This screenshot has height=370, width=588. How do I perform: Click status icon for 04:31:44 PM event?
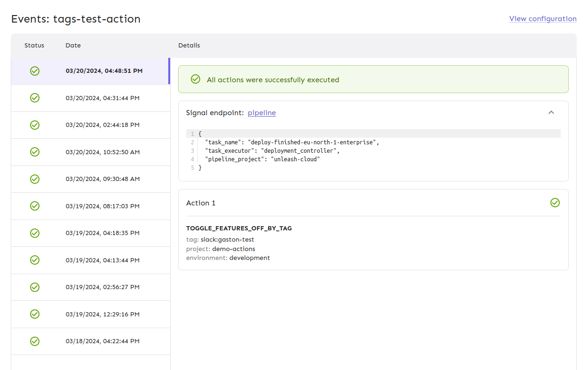point(35,98)
